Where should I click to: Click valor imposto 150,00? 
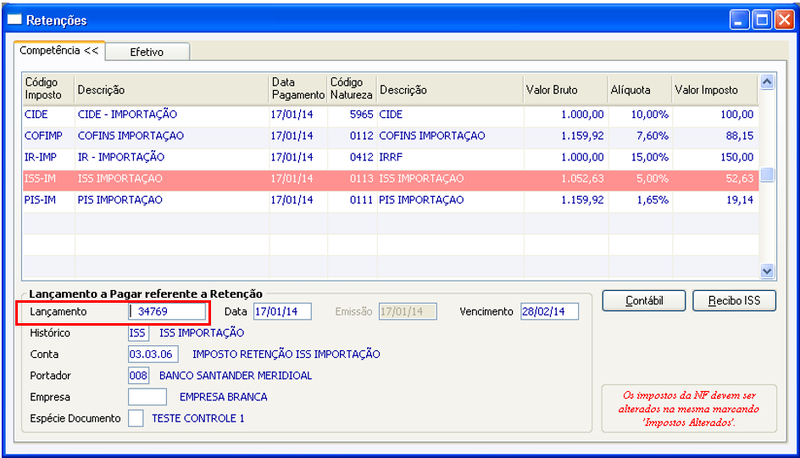click(x=737, y=157)
